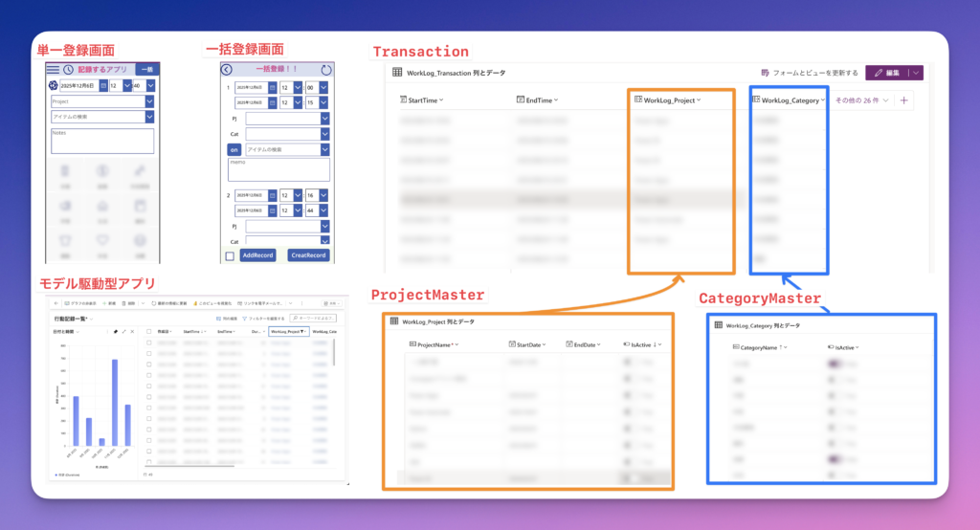This screenshot has height=530, width=980.
Task: Click WorkLog_Project column header in Transaction table
Action: coord(672,100)
